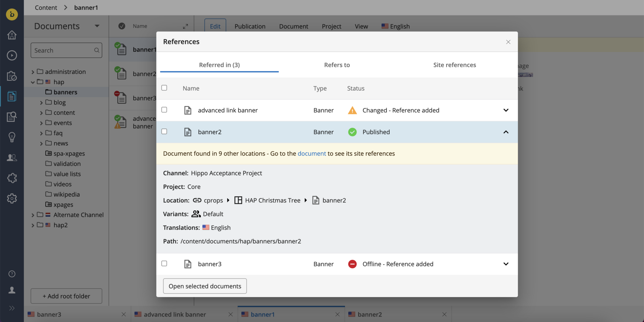Toggle the select-all checkbox in header
644x322 pixels.
click(x=164, y=88)
